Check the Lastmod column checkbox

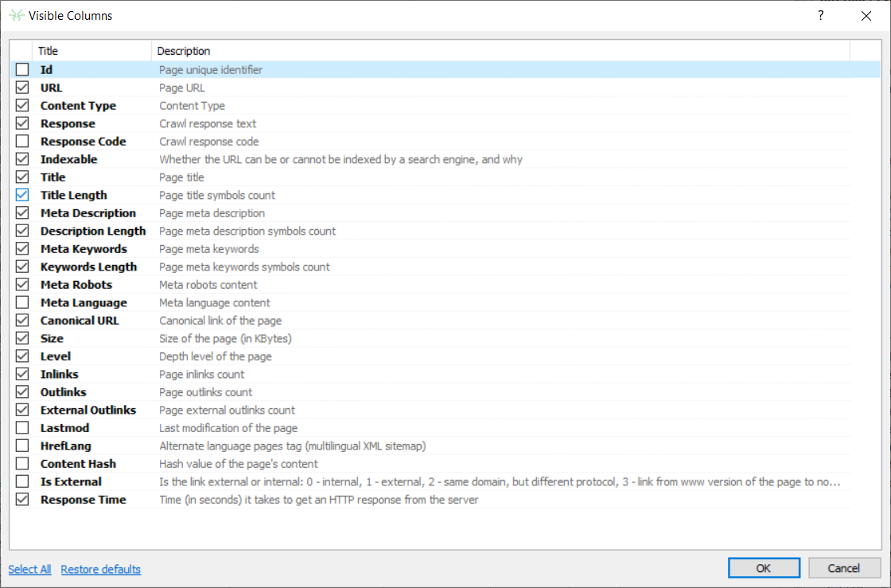click(22, 428)
